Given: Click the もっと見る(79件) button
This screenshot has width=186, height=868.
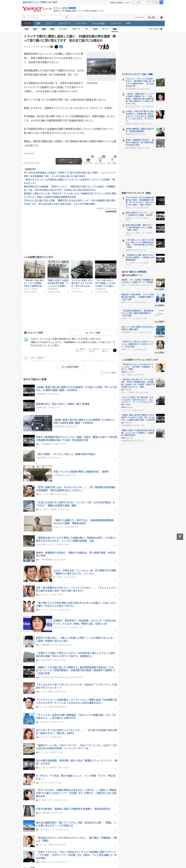Looking at the screenshot, I should 70,367.
